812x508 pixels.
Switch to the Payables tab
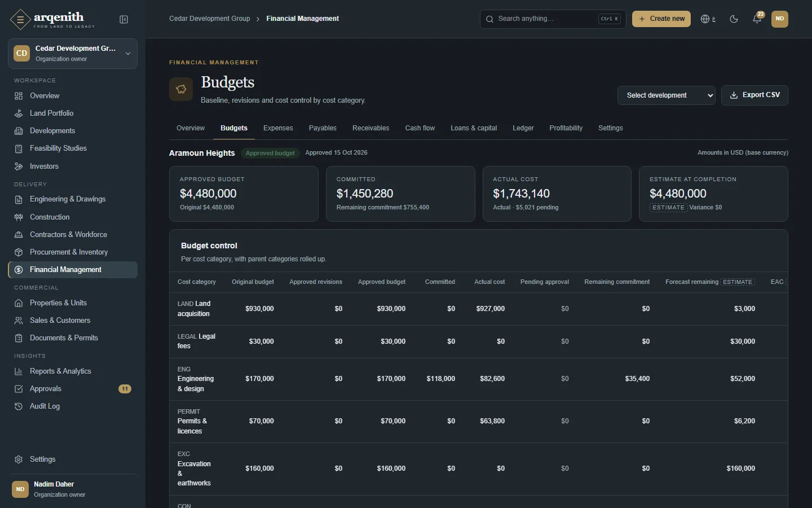[x=323, y=128]
